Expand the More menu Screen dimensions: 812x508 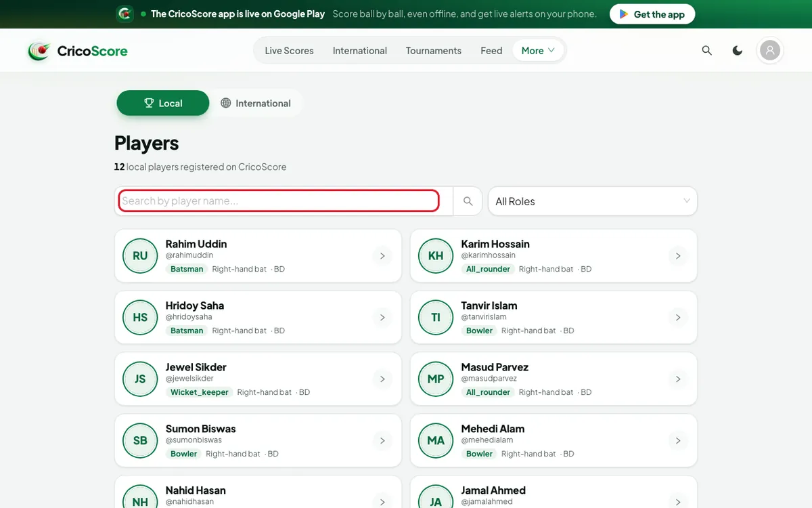click(x=538, y=51)
